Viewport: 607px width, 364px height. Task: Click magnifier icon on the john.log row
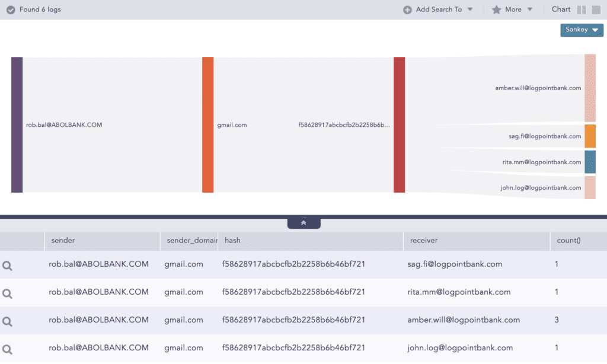(x=7, y=349)
